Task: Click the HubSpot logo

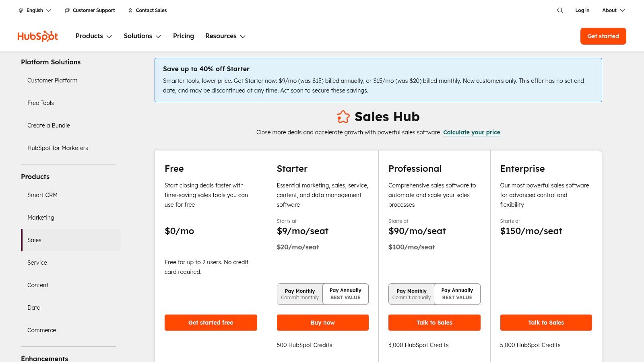Action: click(37, 36)
